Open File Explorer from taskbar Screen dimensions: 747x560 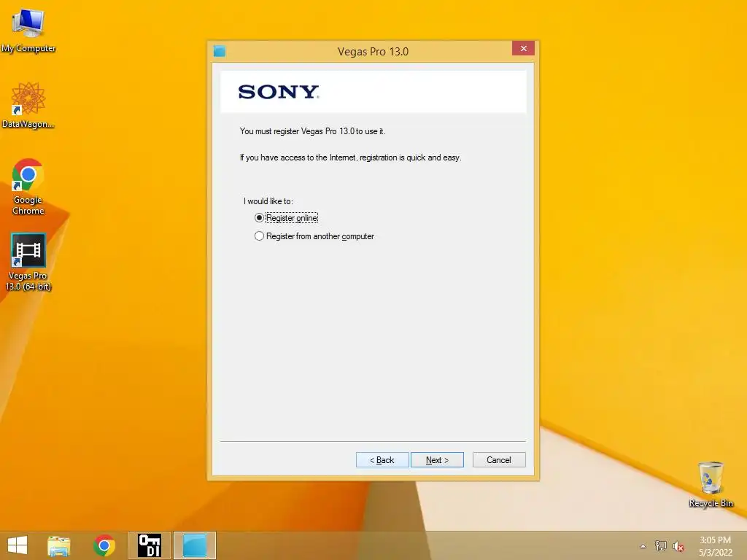(58, 545)
